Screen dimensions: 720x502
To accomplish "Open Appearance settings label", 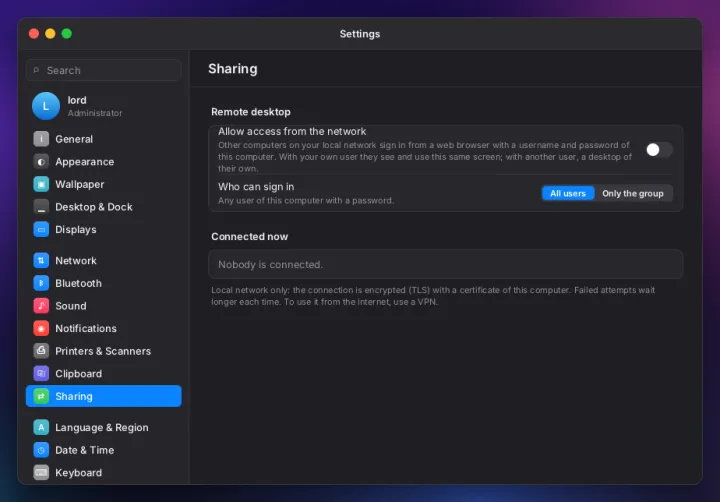I will pyautogui.click(x=84, y=162).
